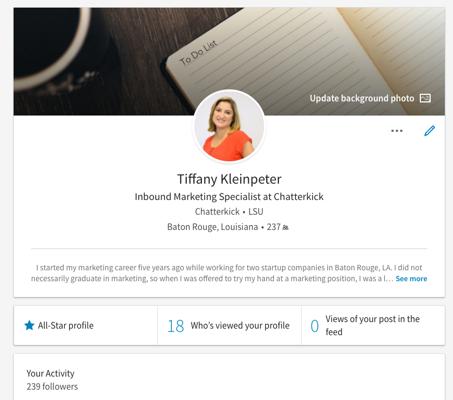
Task: Expand the summary with See more
Action: (411, 279)
